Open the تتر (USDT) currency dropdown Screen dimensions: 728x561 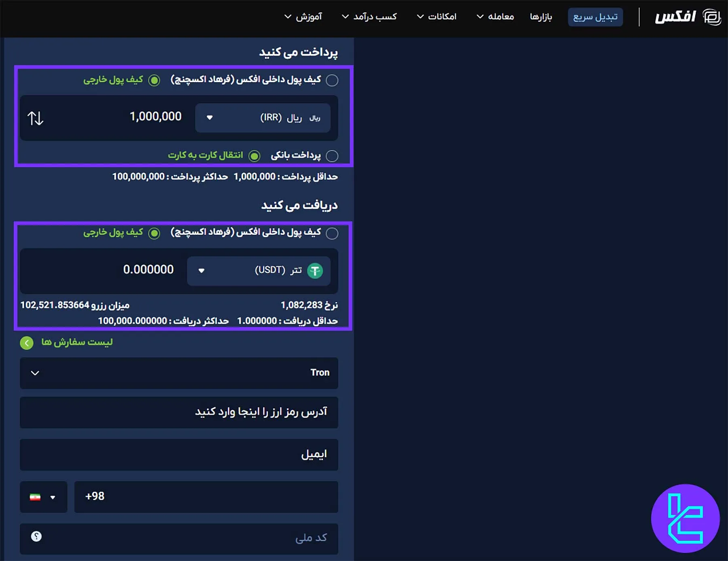[201, 271]
